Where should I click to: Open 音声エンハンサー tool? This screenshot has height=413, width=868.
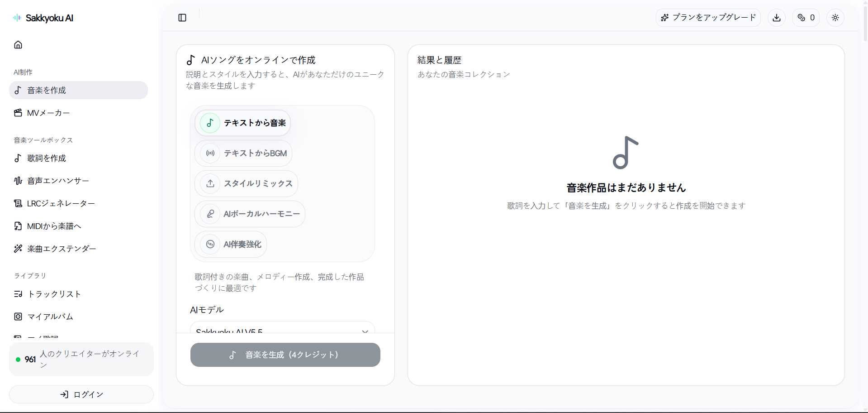(78, 181)
